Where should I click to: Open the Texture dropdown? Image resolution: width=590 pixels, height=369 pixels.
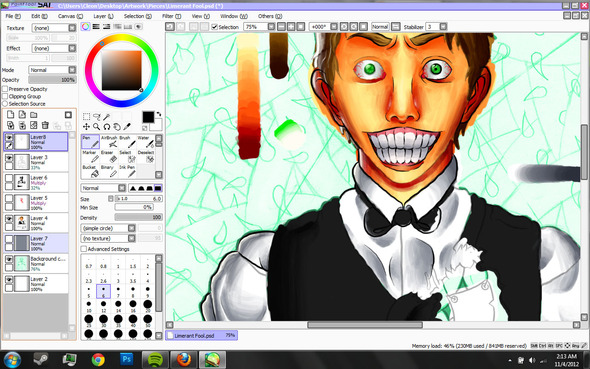coord(72,28)
